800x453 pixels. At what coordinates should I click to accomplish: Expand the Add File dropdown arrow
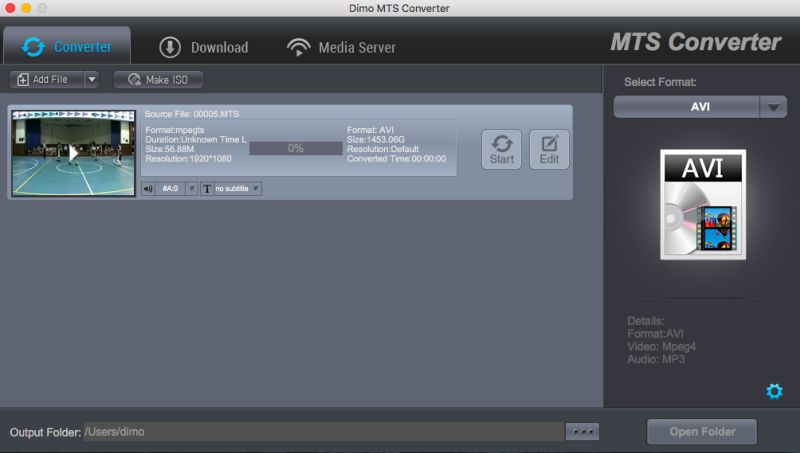point(92,80)
